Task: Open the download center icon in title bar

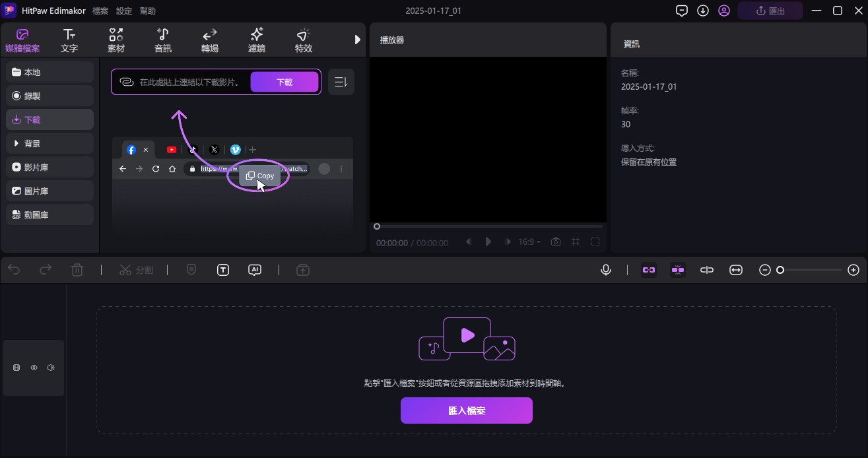Action: (703, 11)
